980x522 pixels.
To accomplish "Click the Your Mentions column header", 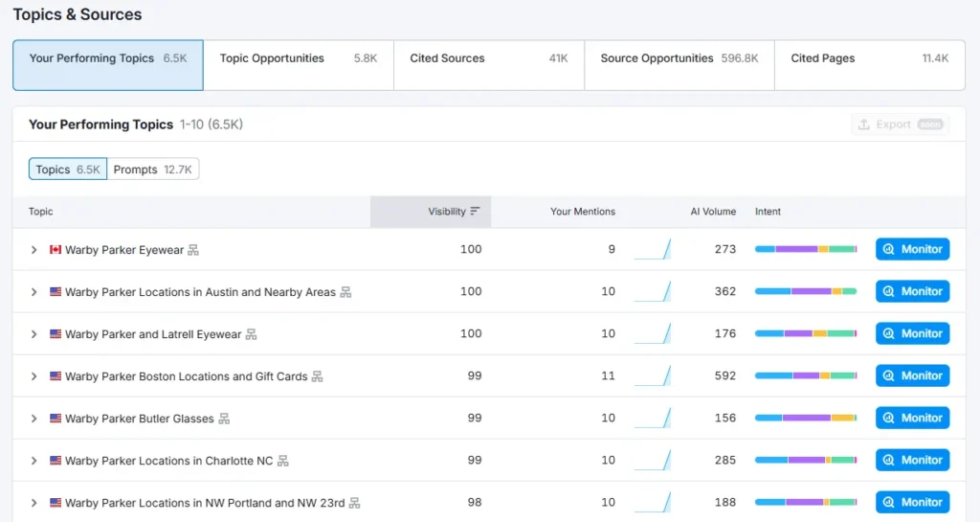I will pos(583,212).
